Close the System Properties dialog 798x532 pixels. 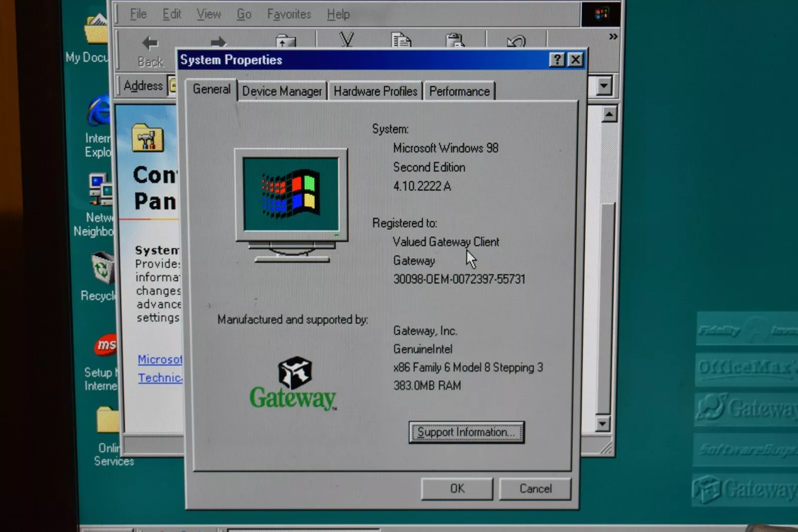pos(576,60)
